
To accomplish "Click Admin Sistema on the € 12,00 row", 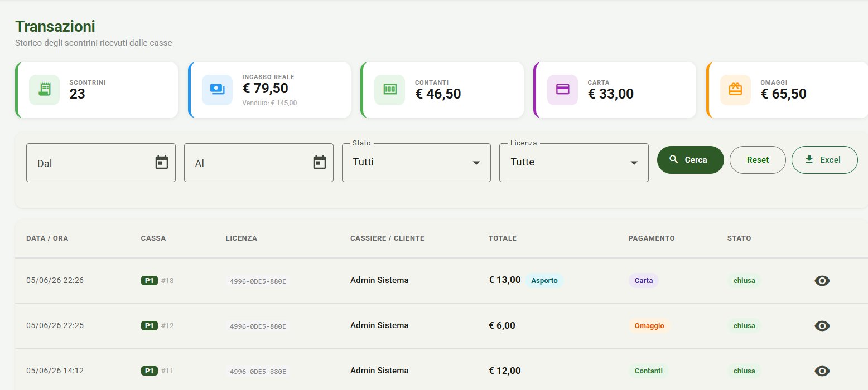I will (379, 370).
